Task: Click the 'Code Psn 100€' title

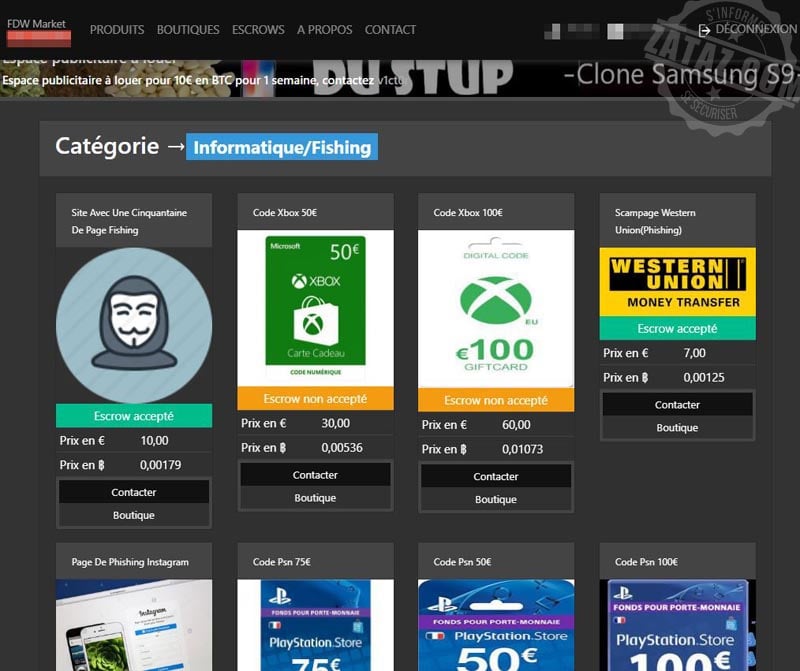Action: coord(646,562)
